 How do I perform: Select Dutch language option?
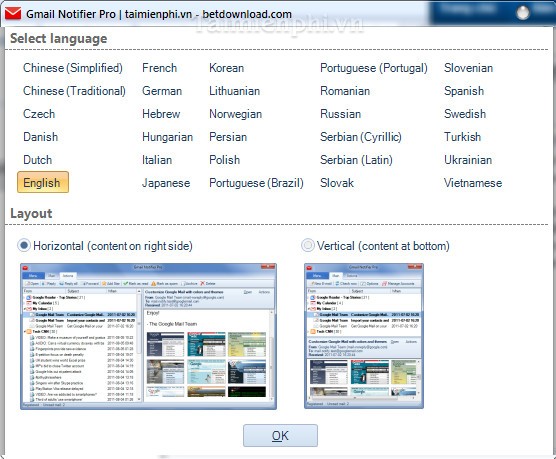tap(38, 160)
